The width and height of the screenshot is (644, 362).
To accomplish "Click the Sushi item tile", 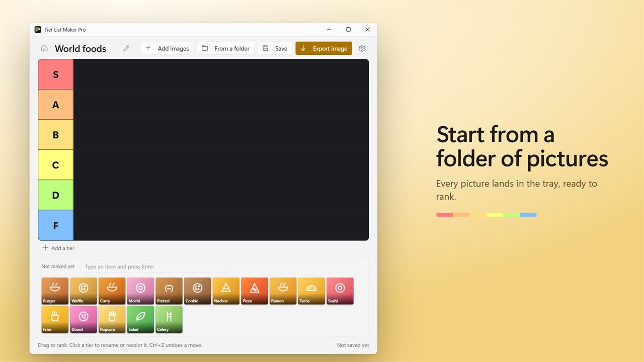I will (340, 291).
